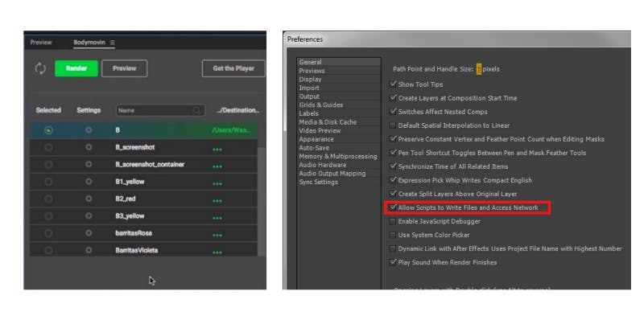Edit Path Point and Handle Size value

click(x=479, y=69)
